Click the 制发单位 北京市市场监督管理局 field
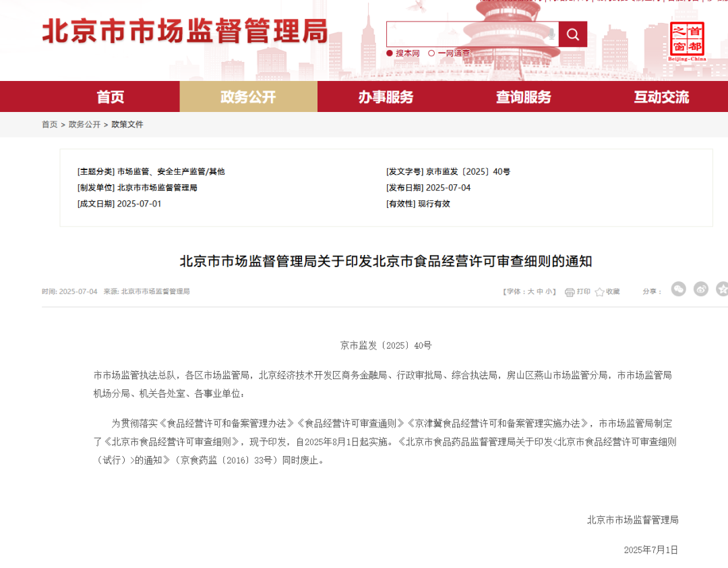 [x=137, y=188]
